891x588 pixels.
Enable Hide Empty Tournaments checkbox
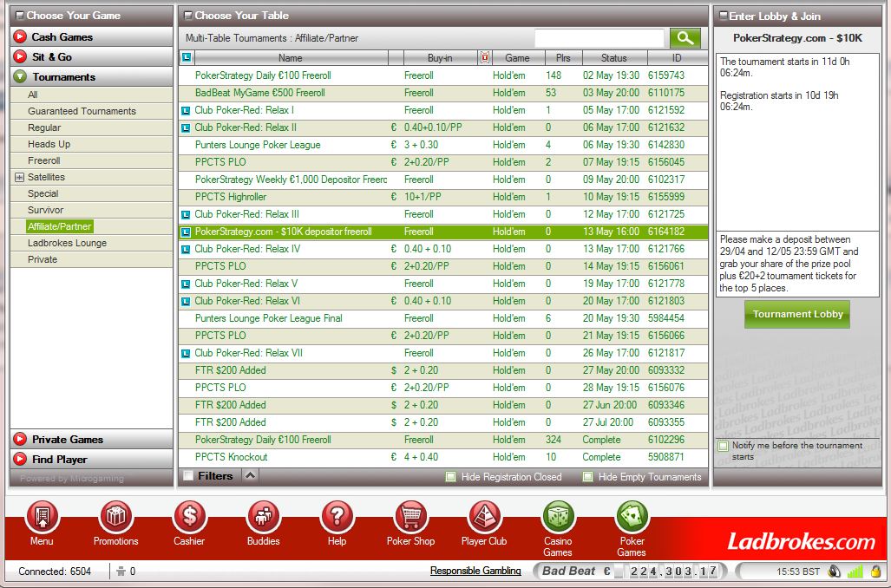(x=588, y=477)
